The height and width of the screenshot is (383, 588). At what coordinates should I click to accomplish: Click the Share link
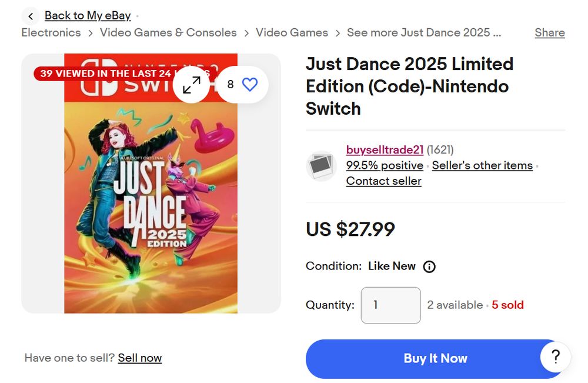[x=550, y=33]
